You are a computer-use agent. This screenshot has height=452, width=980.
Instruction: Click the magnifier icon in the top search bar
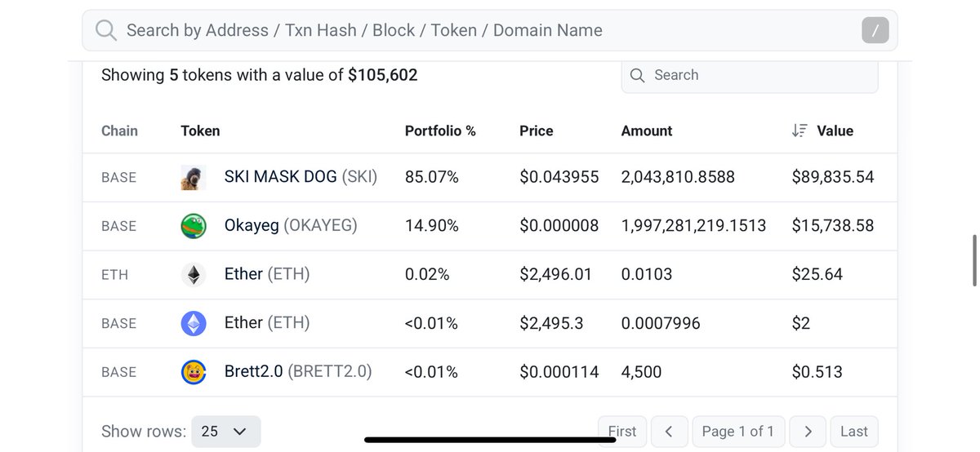tap(106, 31)
